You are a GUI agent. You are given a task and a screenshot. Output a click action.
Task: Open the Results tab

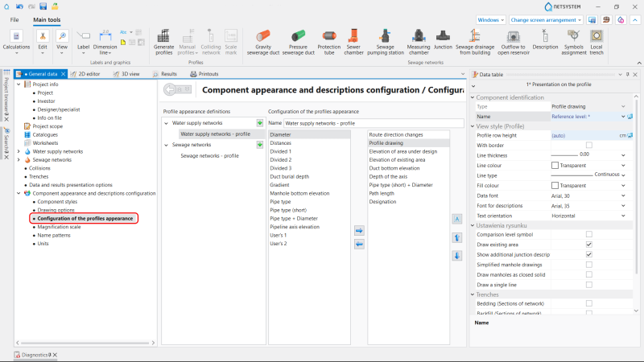pyautogui.click(x=165, y=74)
